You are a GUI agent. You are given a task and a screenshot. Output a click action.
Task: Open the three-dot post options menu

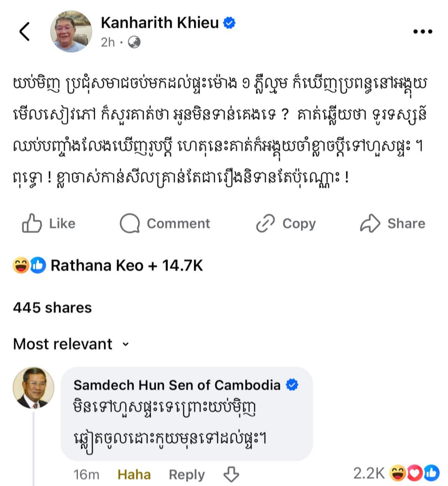tap(423, 32)
